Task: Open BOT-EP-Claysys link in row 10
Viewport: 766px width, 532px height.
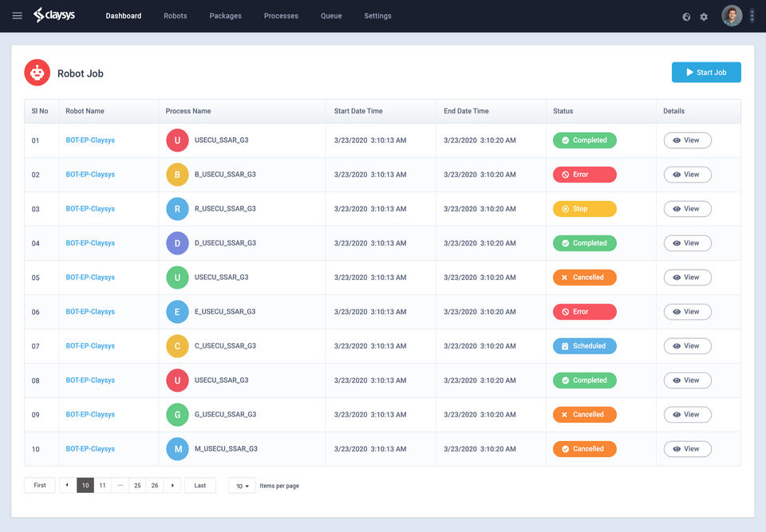Action: 90,449
